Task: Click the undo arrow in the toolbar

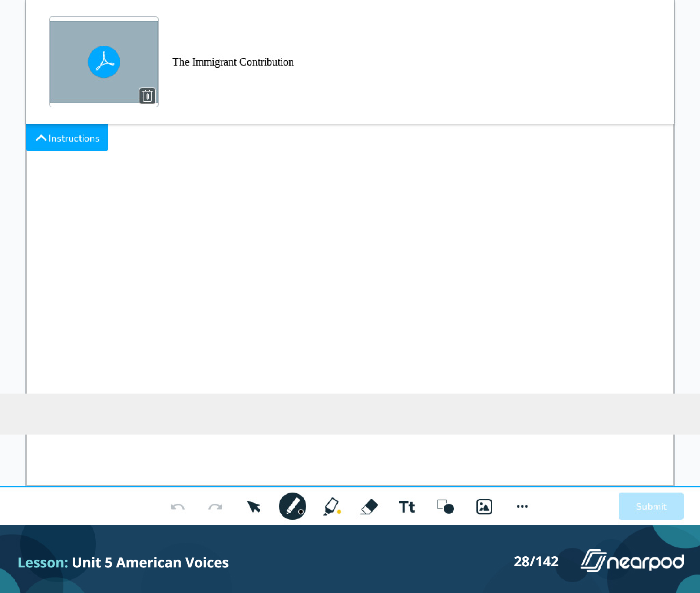Action: 178,507
